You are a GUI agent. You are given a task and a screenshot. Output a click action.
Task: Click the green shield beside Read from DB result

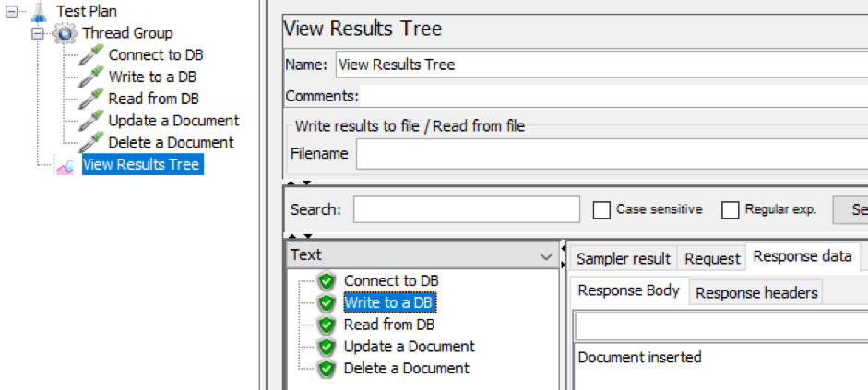coord(327,325)
